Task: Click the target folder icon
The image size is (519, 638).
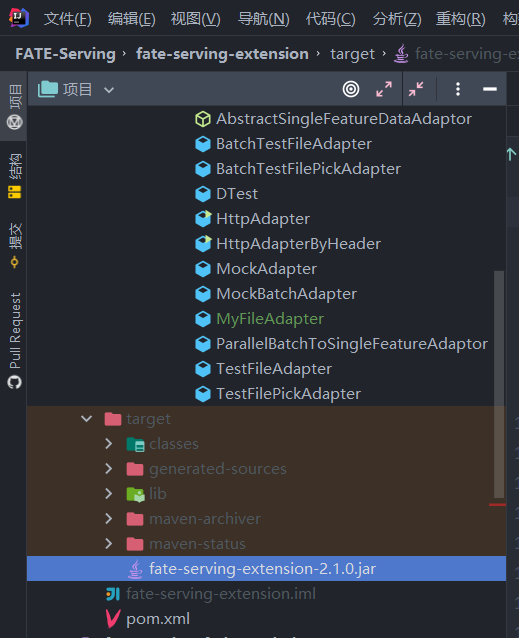Action: (x=113, y=419)
